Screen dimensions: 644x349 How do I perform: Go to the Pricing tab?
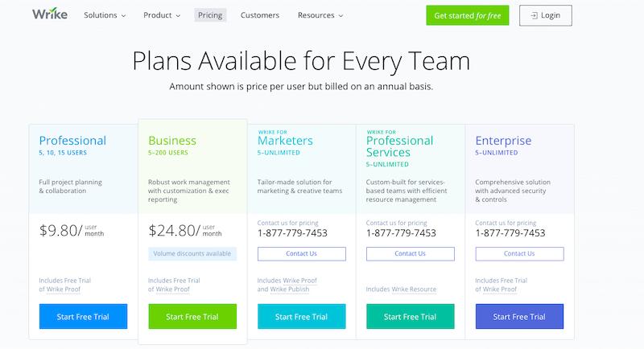pyautogui.click(x=210, y=15)
